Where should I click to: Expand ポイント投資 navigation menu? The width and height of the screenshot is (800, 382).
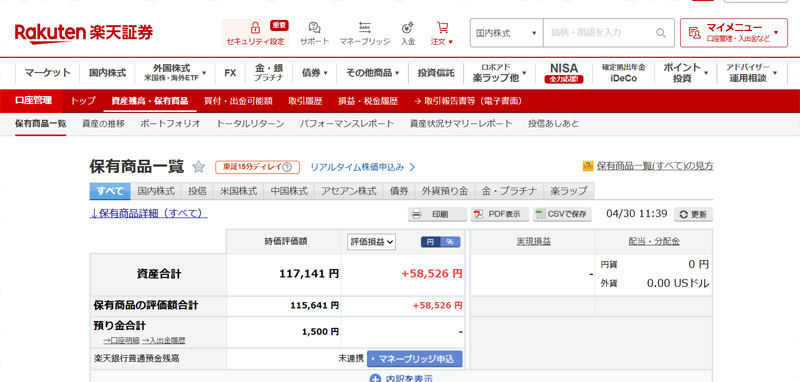click(686, 73)
